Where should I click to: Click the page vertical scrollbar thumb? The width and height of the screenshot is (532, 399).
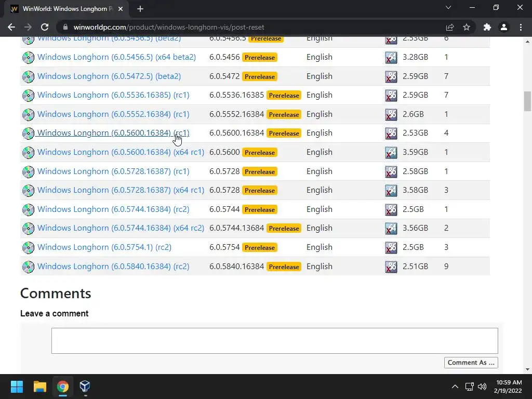tap(527, 101)
